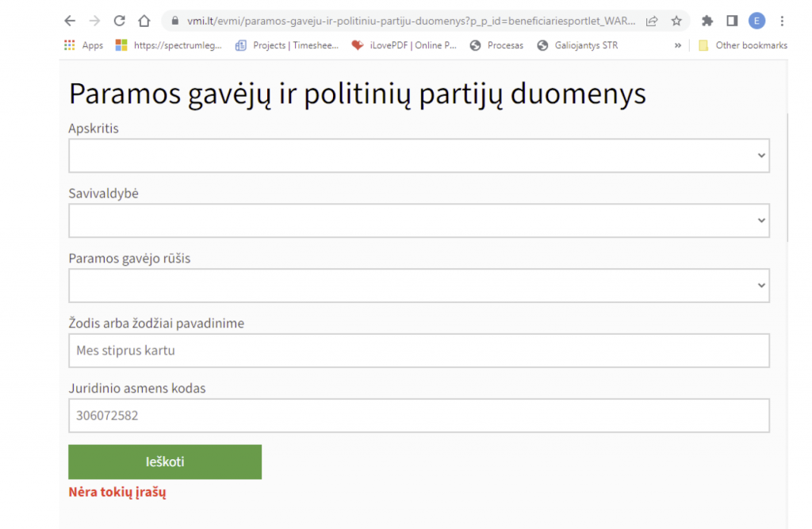Expand the Apskritis dropdown
This screenshot has height=529, width=812.
419,155
